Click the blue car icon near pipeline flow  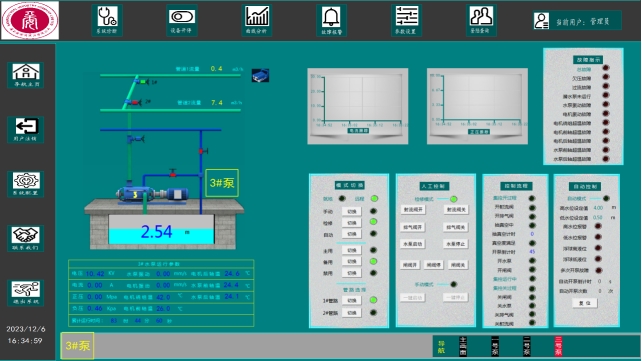pyautogui.click(x=260, y=76)
